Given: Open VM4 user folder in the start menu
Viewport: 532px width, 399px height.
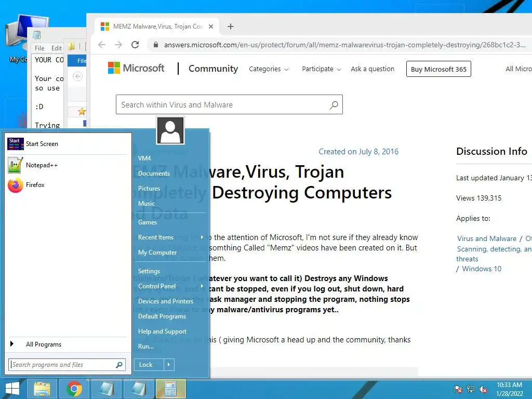Looking at the screenshot, I should point(144,158).
